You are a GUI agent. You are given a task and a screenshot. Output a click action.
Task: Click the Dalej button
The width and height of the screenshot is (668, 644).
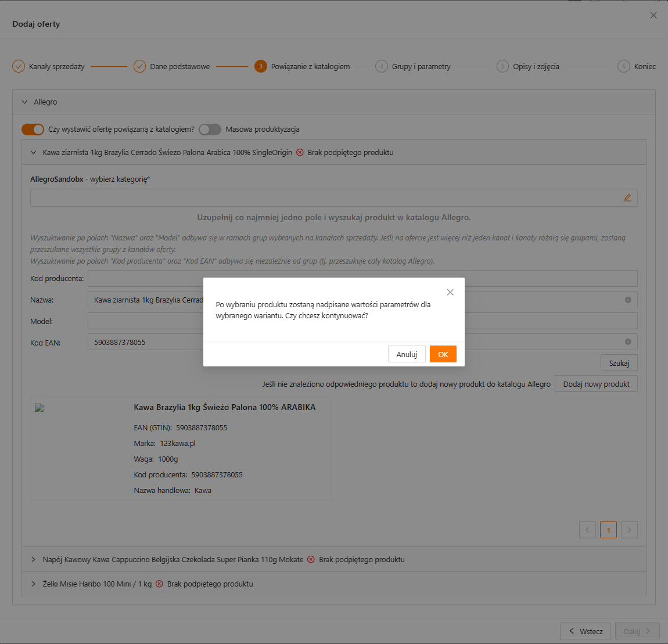tap(637, 631)
